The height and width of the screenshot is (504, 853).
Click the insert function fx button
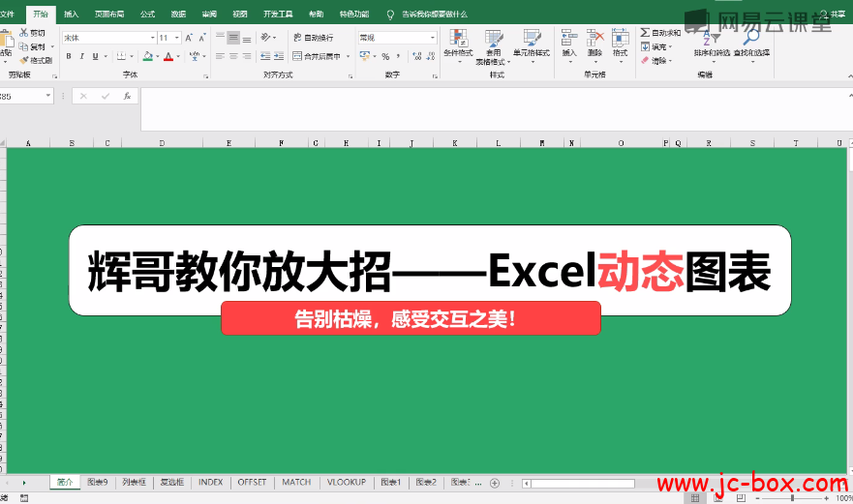(x=127, y=96)
